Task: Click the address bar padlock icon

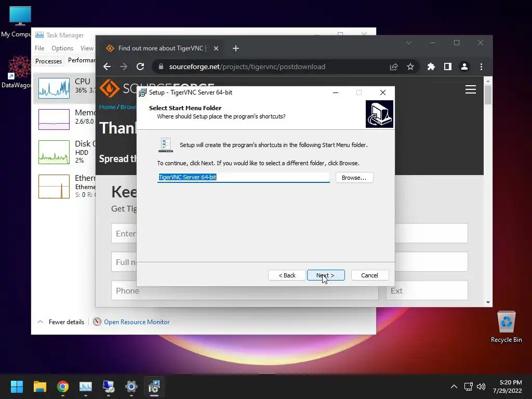Action: tap(161, 66)
